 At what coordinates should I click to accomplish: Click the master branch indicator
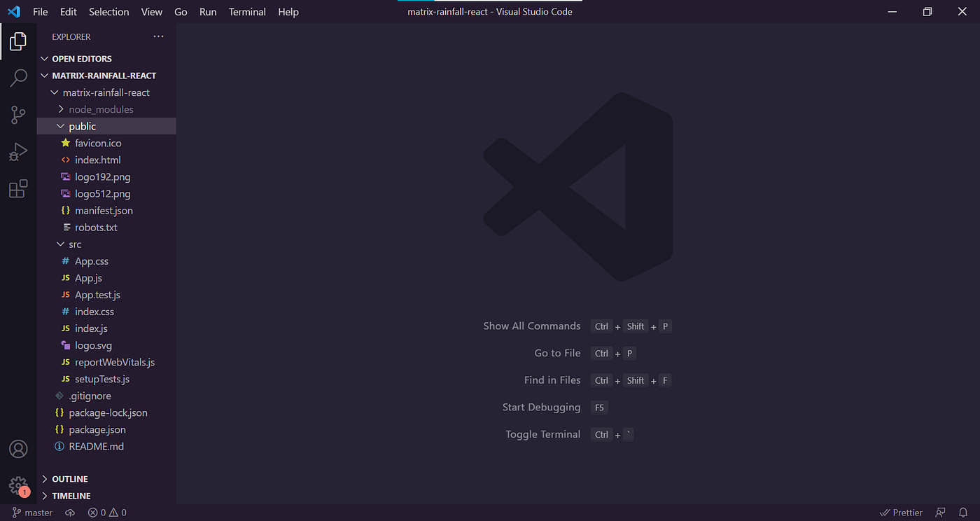[x=33, y=513]
